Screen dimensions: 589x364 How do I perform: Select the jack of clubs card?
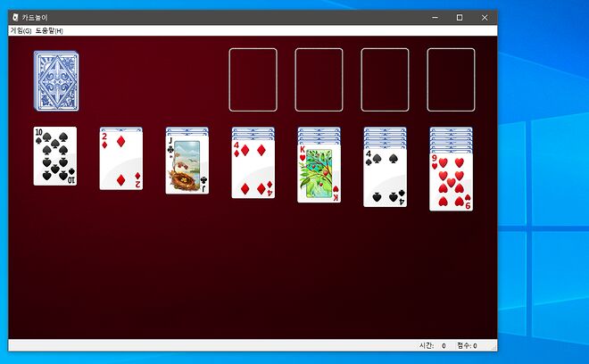tap(187, 164)
